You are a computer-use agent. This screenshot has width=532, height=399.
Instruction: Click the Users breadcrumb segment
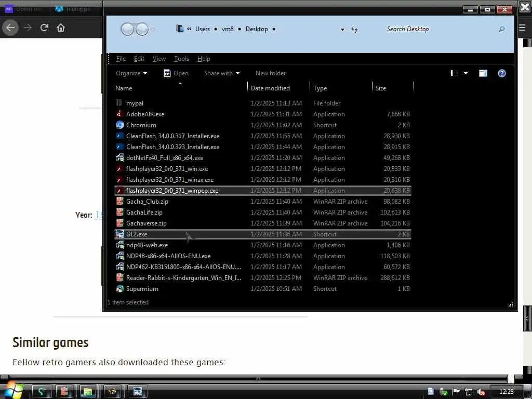tap(203, 29)
